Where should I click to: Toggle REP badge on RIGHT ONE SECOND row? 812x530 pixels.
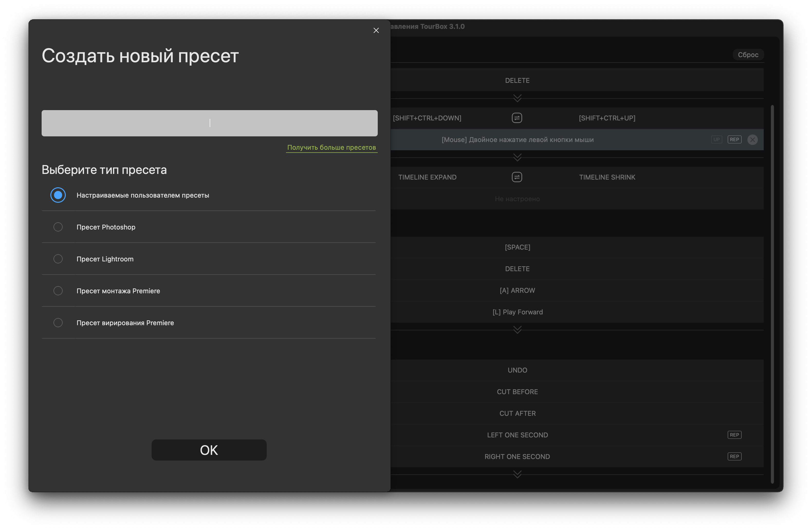(734, 457)
